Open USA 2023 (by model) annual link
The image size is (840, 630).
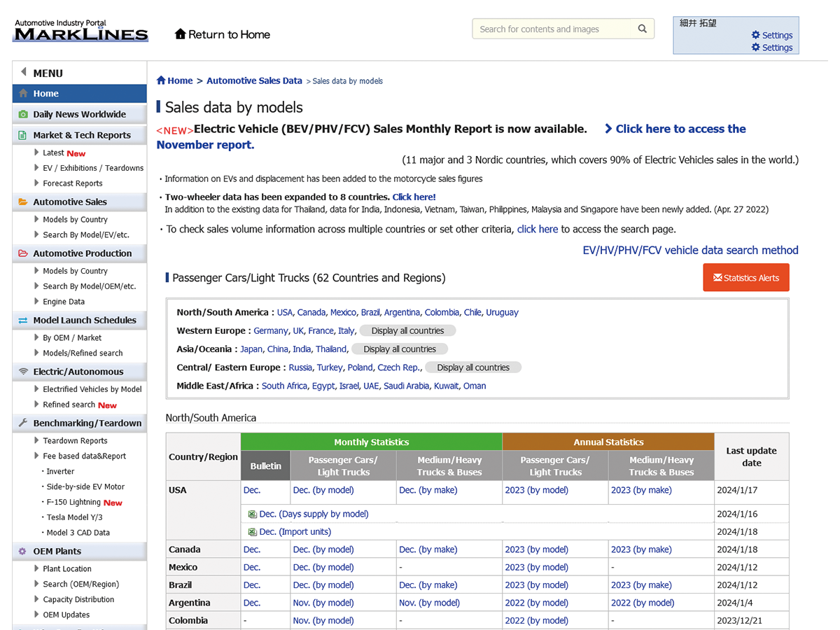536,490
